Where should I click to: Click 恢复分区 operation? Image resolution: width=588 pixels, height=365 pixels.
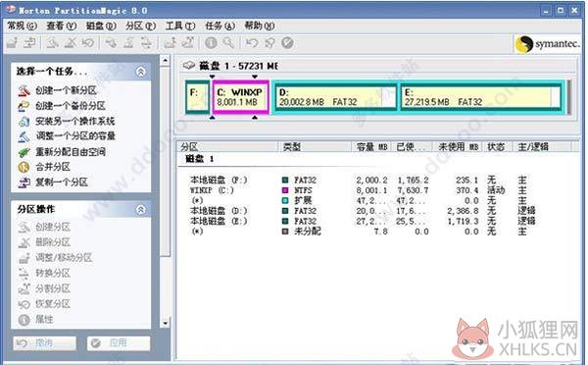[53, 304]
